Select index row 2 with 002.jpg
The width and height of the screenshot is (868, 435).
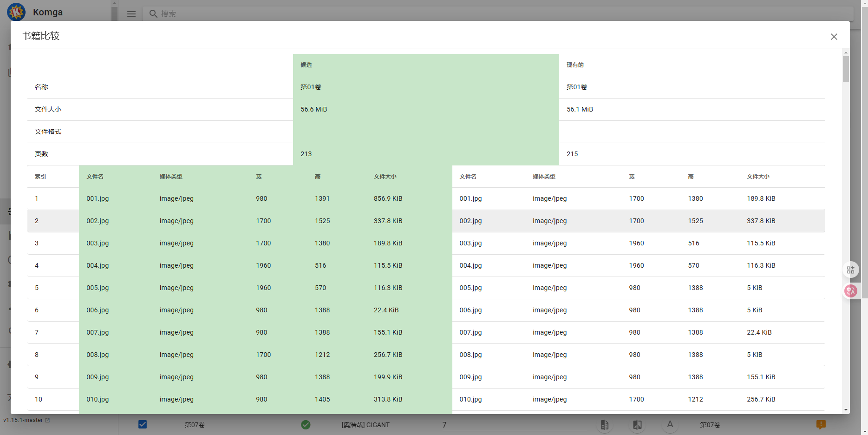click(37, 221)
